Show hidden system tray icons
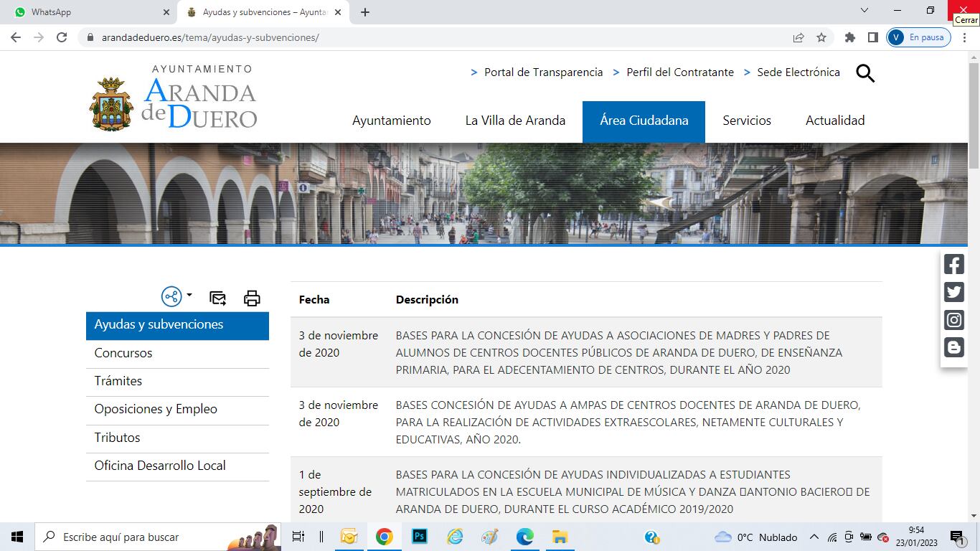Viewport: 980px width, 551px height. coord(814,537)
